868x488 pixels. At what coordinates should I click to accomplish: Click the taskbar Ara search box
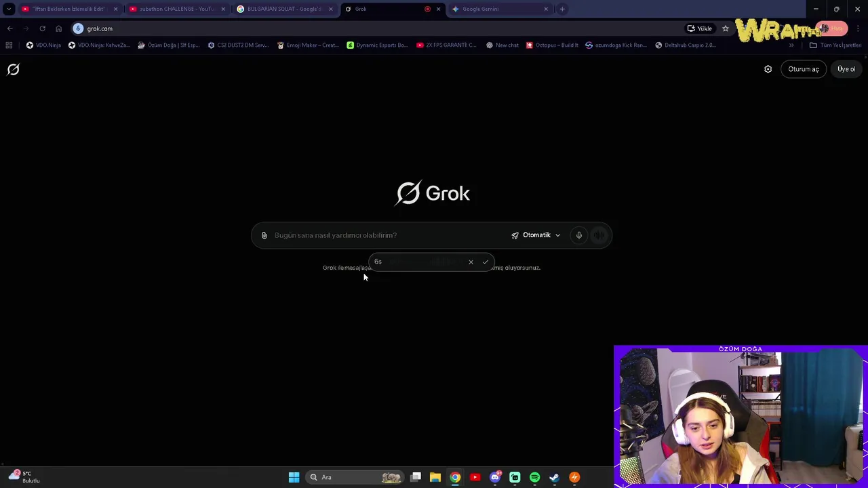[355, 477]
